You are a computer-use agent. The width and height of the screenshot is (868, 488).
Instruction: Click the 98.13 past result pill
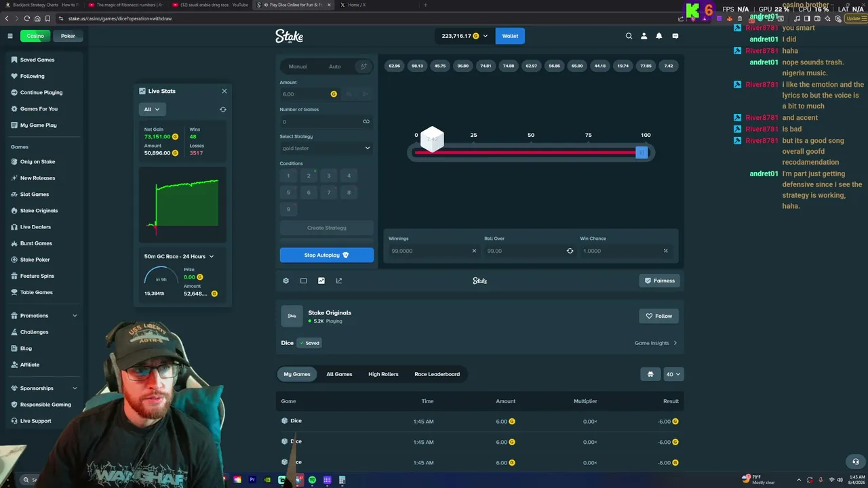coord(417,66)
